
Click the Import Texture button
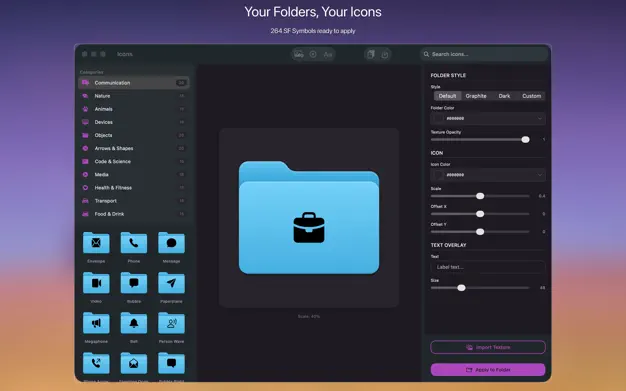tap(488, 347)
